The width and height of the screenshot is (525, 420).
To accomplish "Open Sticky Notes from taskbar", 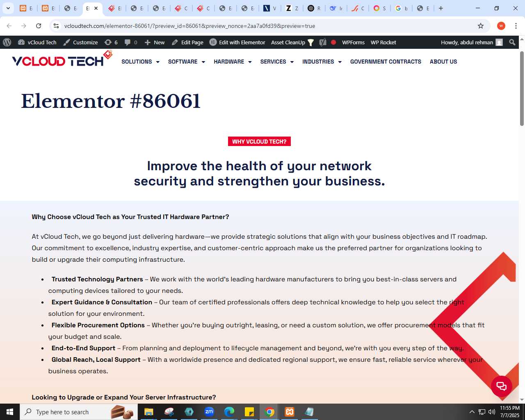I will (x=249, y=412).
